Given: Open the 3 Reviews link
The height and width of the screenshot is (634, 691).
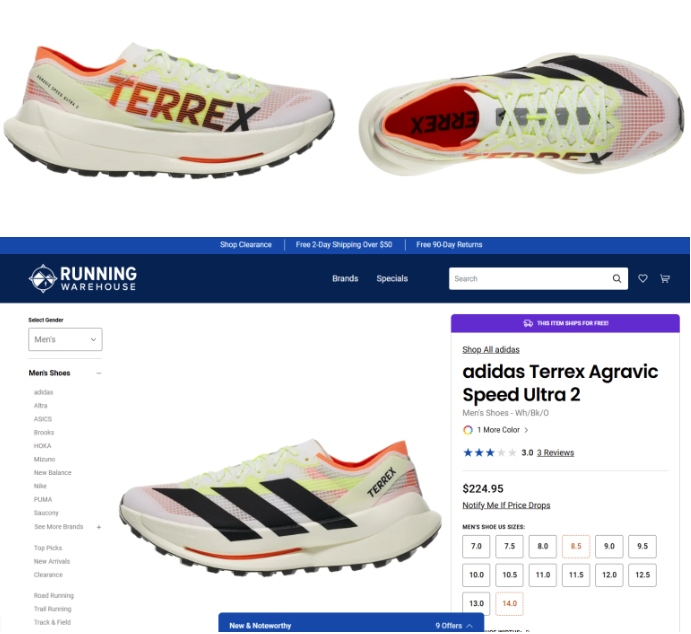Looking at the screenshot, I should click(555, 452).
